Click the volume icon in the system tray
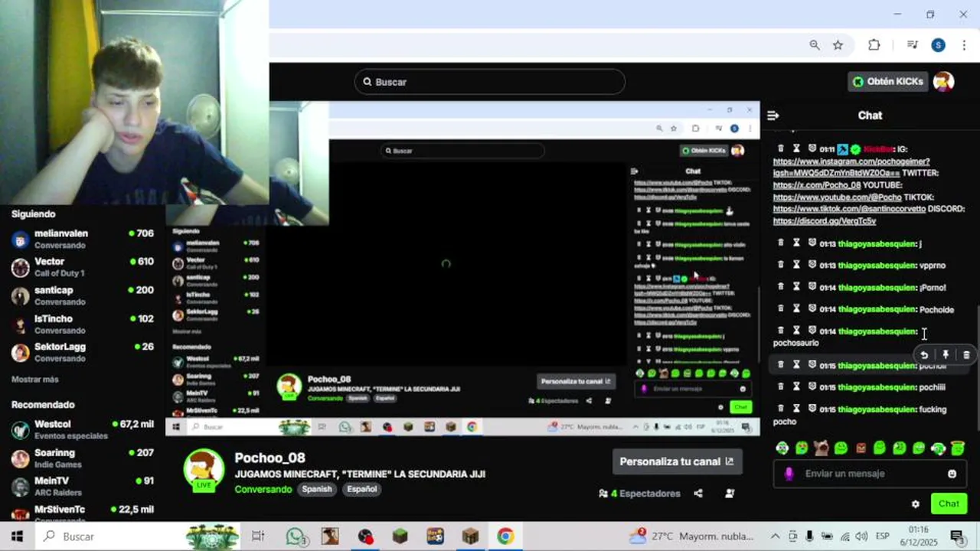 click(x=861, y=536)
